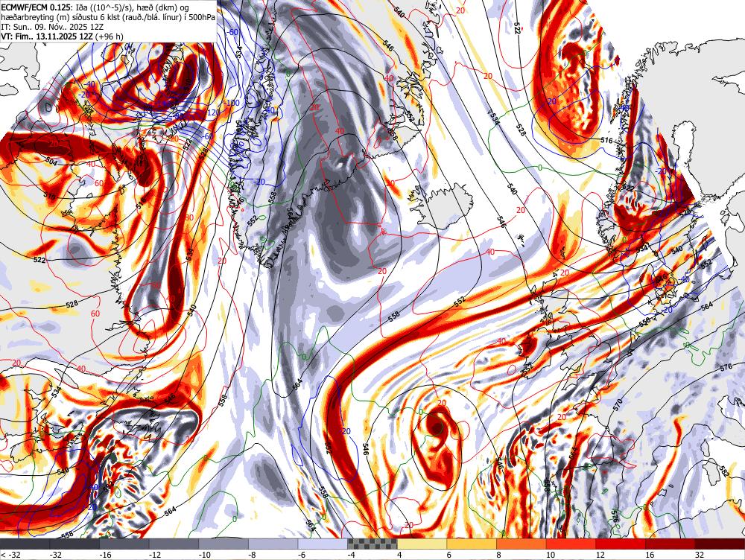745x560 pixels.
Task: Click the legend swatch between 6 and 8
Action: [472, 544]
